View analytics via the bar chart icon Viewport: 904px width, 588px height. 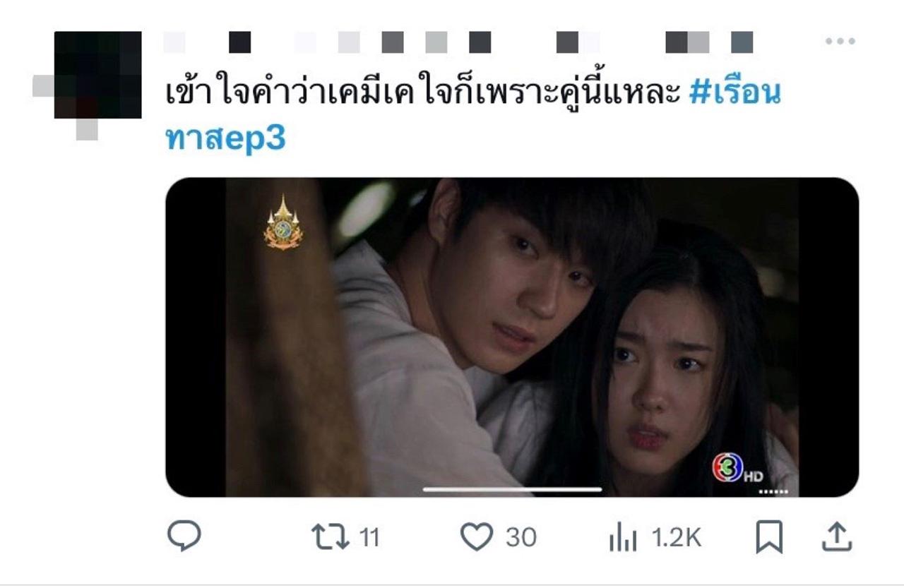tap(623, 539)
